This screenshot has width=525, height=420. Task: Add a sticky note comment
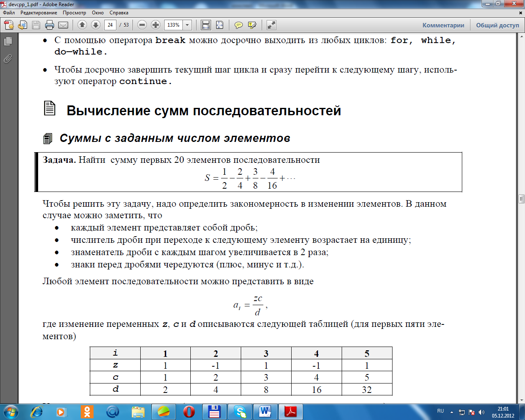(238, 25)
